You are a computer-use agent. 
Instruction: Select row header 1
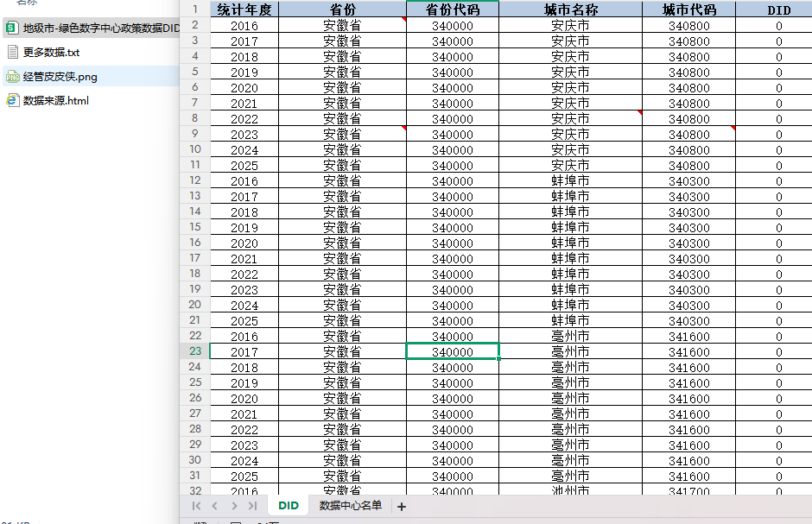click(x=194, y=9)
